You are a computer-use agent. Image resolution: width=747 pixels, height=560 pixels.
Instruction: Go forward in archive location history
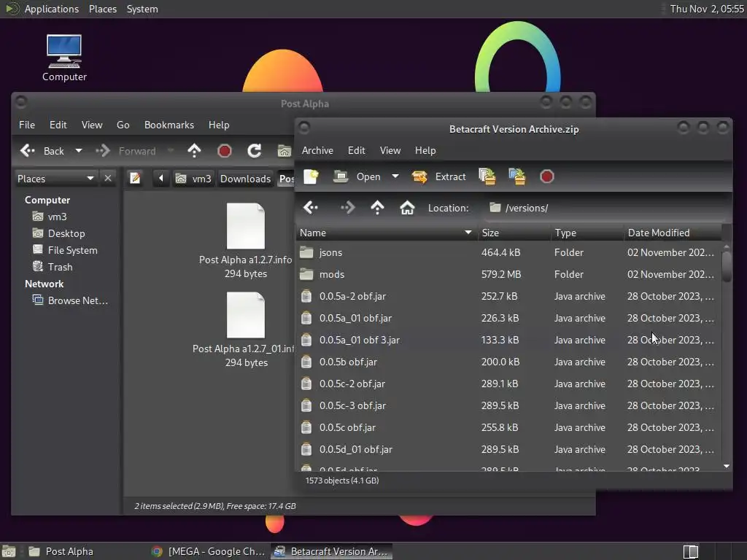pos(347,208)
